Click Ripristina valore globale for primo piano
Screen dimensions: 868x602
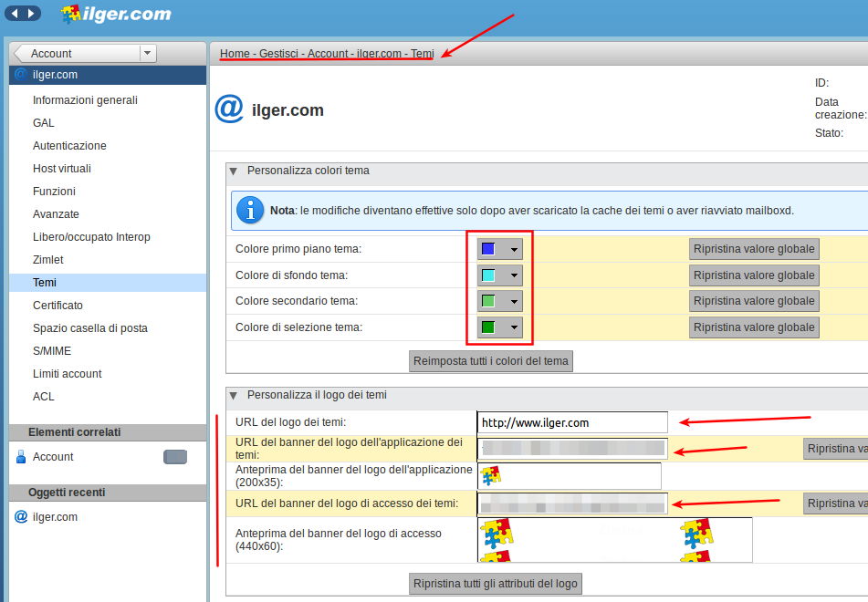tap(754, 249)
